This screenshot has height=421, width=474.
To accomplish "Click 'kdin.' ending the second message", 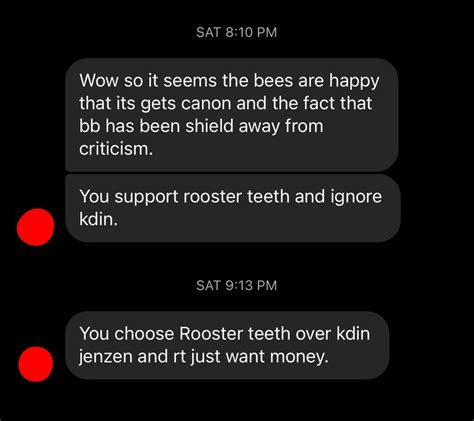I will point(98,219).
